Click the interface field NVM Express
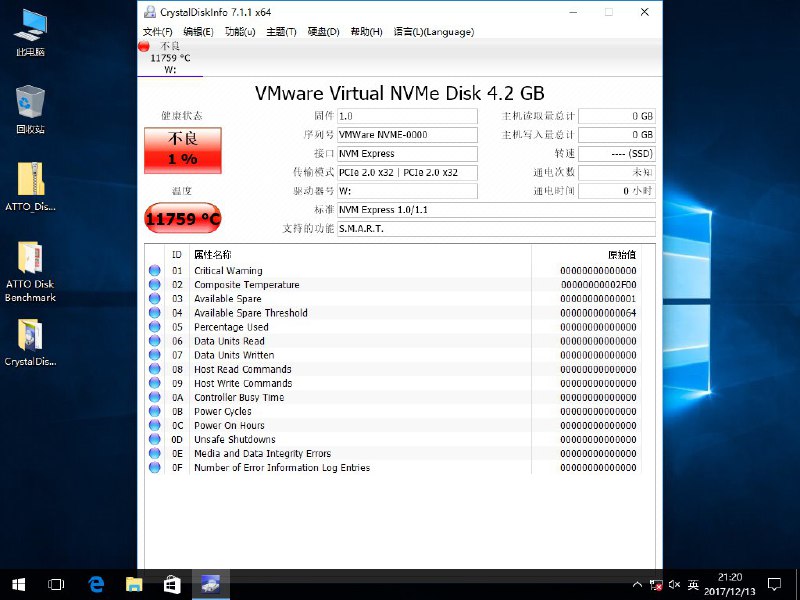The width and height of the screenshot is (800, 600). coord(407,154)
